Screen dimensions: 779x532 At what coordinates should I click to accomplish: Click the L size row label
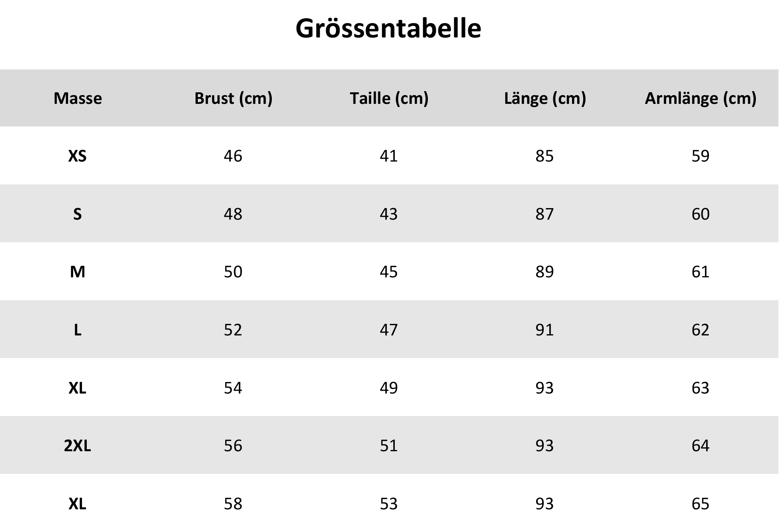tap(77, 330)
